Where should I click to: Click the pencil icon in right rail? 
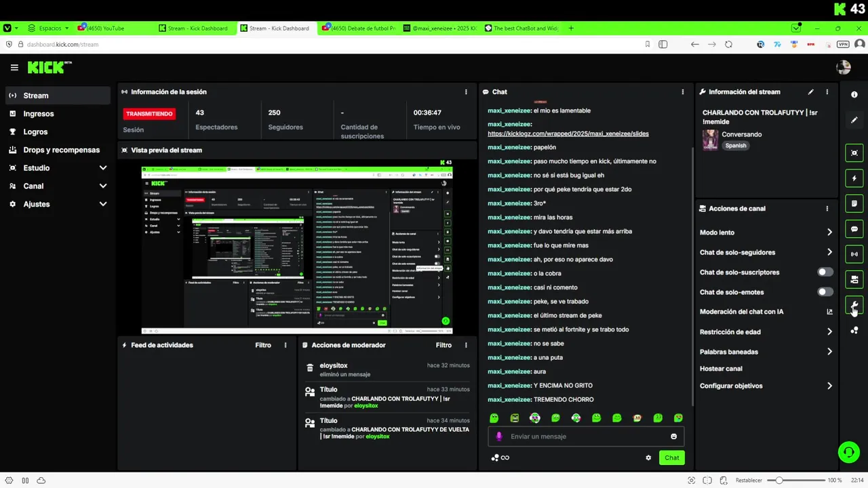[854, 120]
